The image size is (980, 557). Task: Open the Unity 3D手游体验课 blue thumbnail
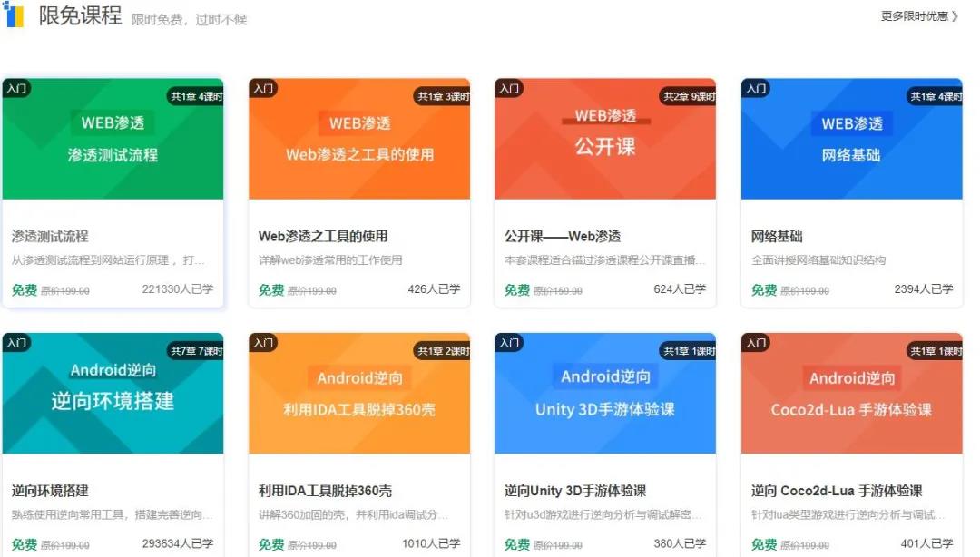click(605, 393)
